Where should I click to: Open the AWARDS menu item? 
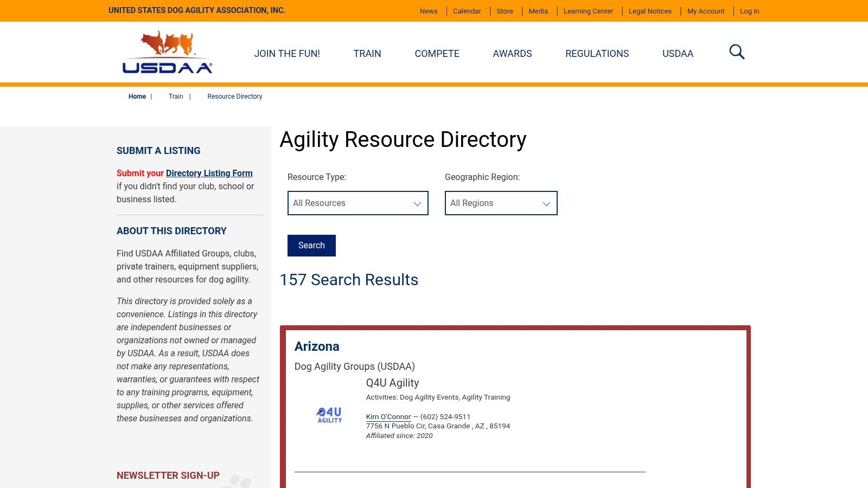pos(512,54)
